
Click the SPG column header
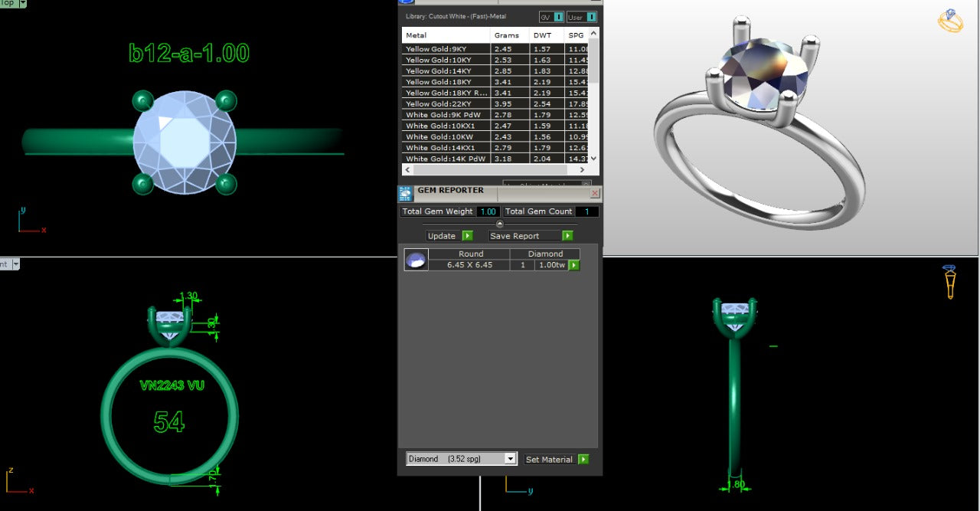tap(577, 35)
